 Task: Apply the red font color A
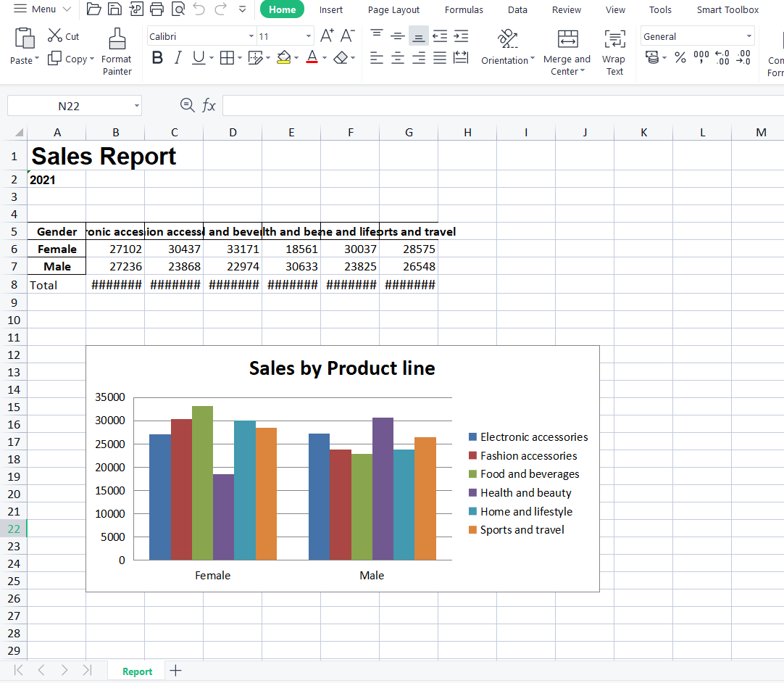[x=312, y=57]
